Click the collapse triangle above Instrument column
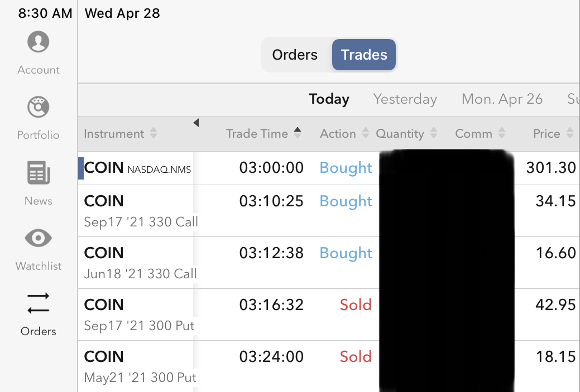Image resolution: width=580 pixels, height=392 pixels. [x=196, y=123]
